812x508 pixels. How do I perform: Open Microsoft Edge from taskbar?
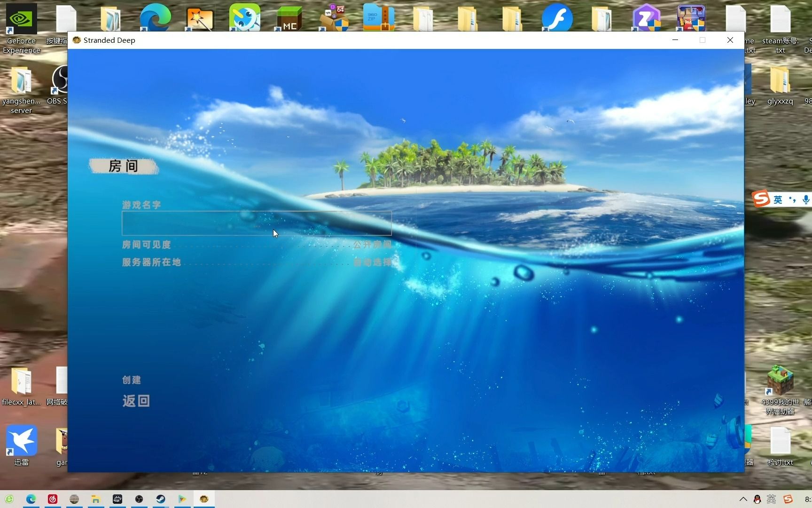click(31, 499)
